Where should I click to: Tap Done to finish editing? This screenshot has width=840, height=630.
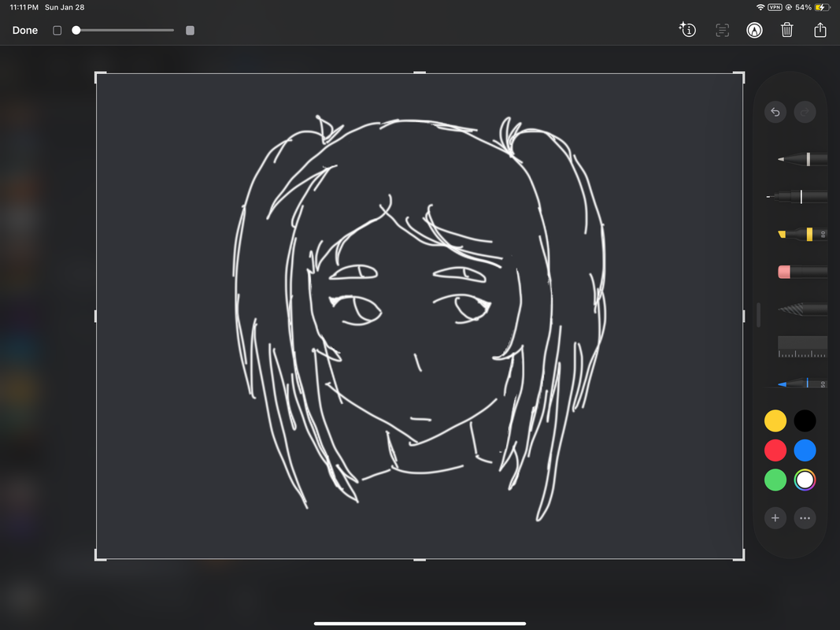(x=25, y=31)
